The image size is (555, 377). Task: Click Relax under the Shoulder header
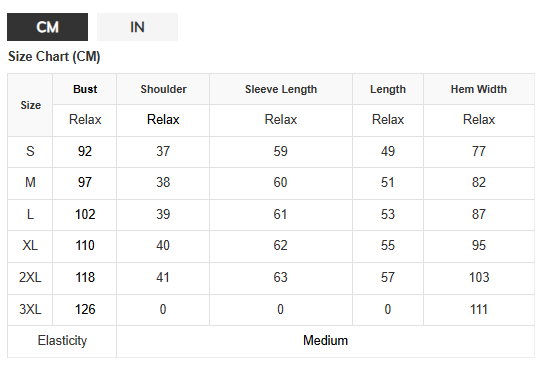[x=163, y=120]
